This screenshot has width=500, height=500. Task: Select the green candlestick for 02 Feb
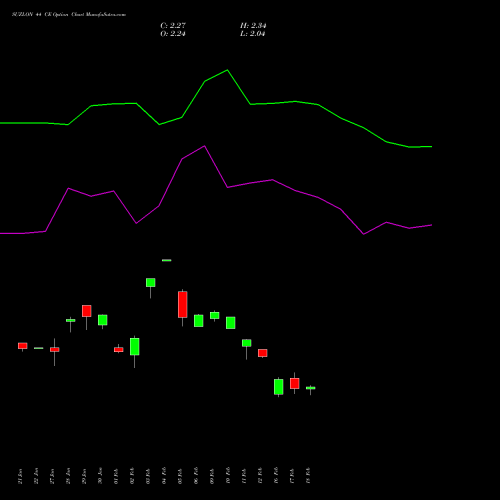click(x=135, y=347)
